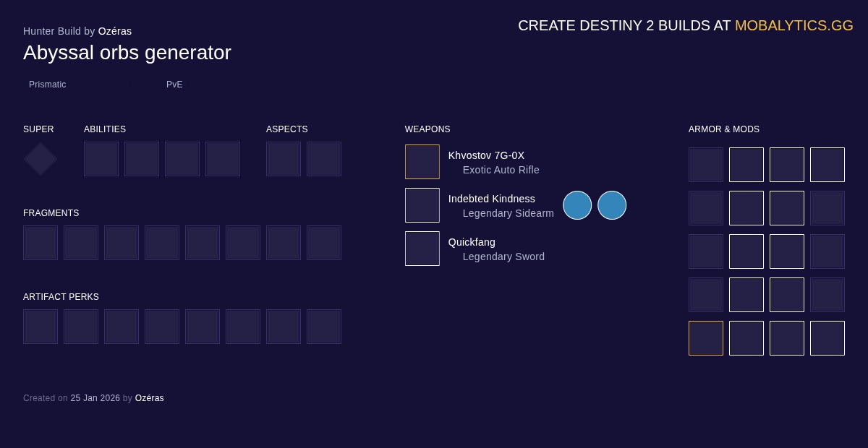This screenshot has height=448, width=868.
Task: Select the diamond-shaped Super slot
Action: [x=40, y=158]
